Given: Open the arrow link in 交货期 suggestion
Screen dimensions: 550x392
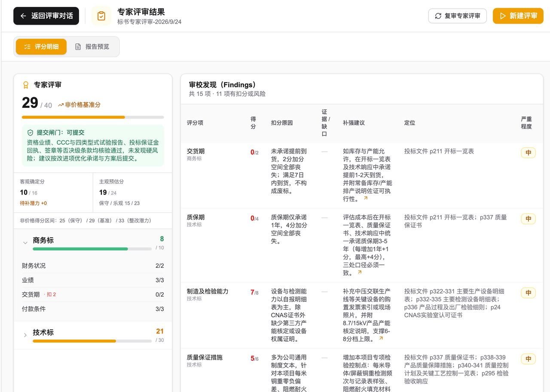Looking at the screenshot, I should 366,199.
